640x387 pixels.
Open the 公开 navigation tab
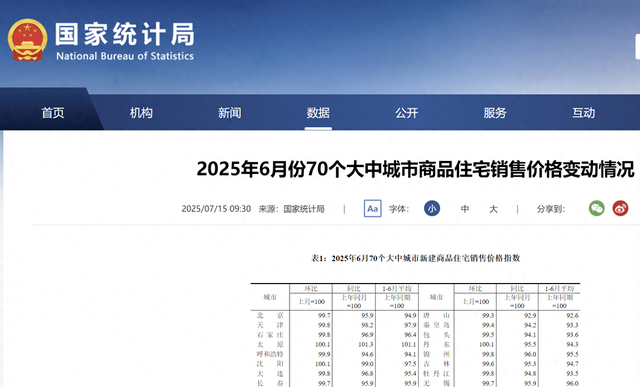pyautogui.click(x=407, y=113)
